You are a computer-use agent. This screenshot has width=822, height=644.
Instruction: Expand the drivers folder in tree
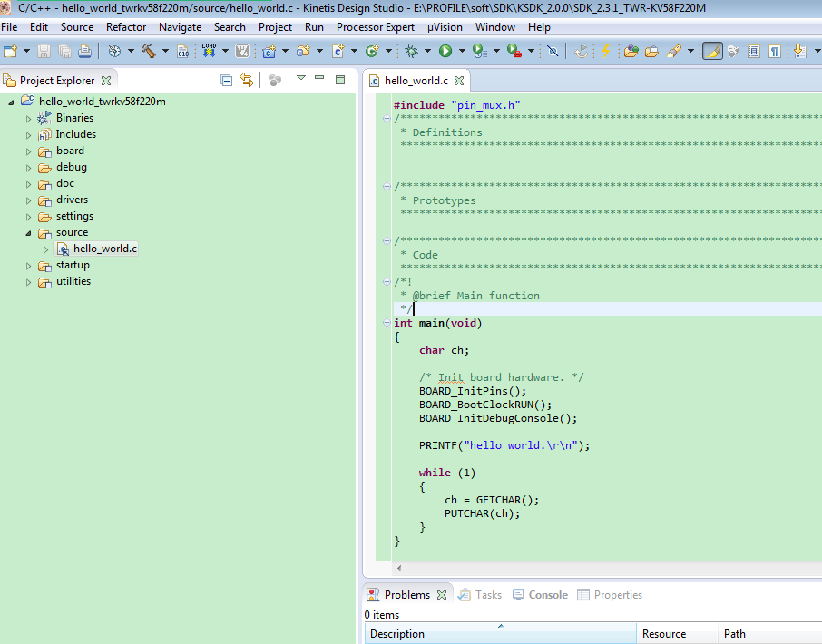(28, 200)
